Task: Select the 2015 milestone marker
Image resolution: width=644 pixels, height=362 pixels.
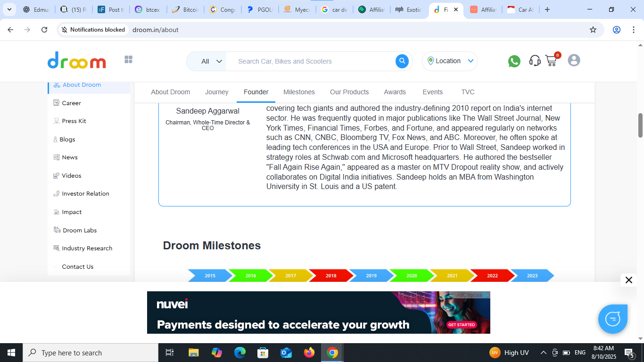Action: [x=210, y=276]
